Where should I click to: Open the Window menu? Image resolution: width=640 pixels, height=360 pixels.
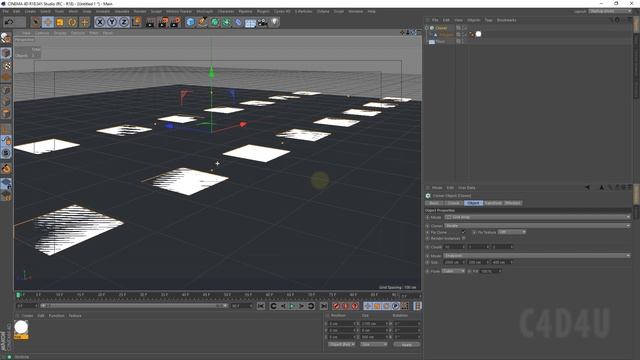pyautogui.click(x=356, y=11)
